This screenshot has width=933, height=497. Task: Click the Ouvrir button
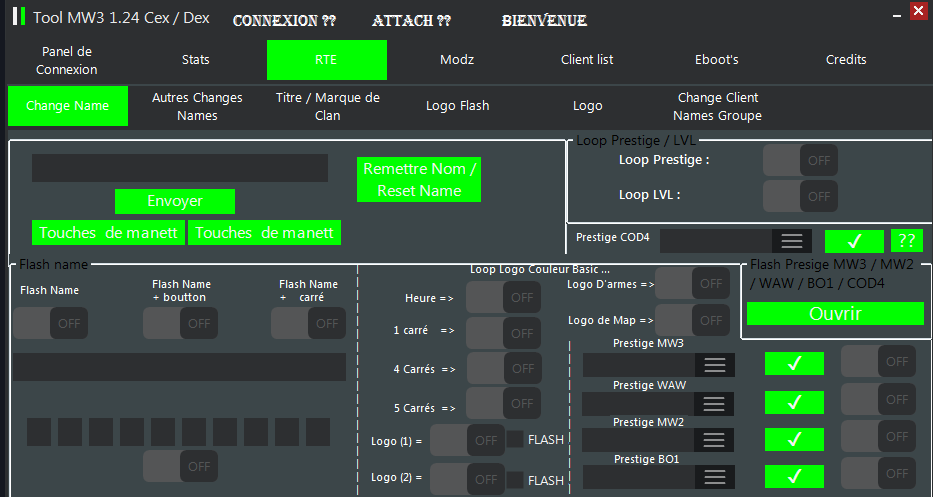click(x=835, y=314)
